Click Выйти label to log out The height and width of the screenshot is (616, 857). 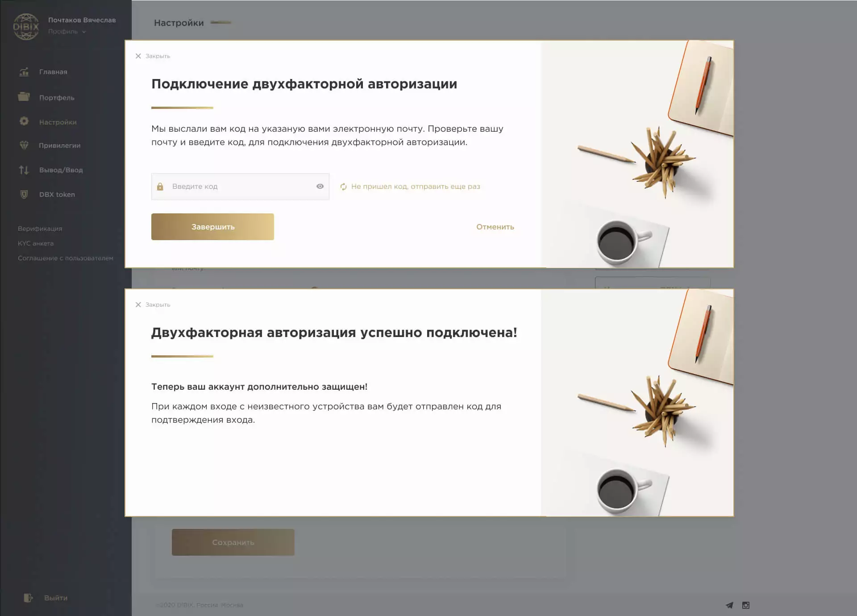click(56, 598)
